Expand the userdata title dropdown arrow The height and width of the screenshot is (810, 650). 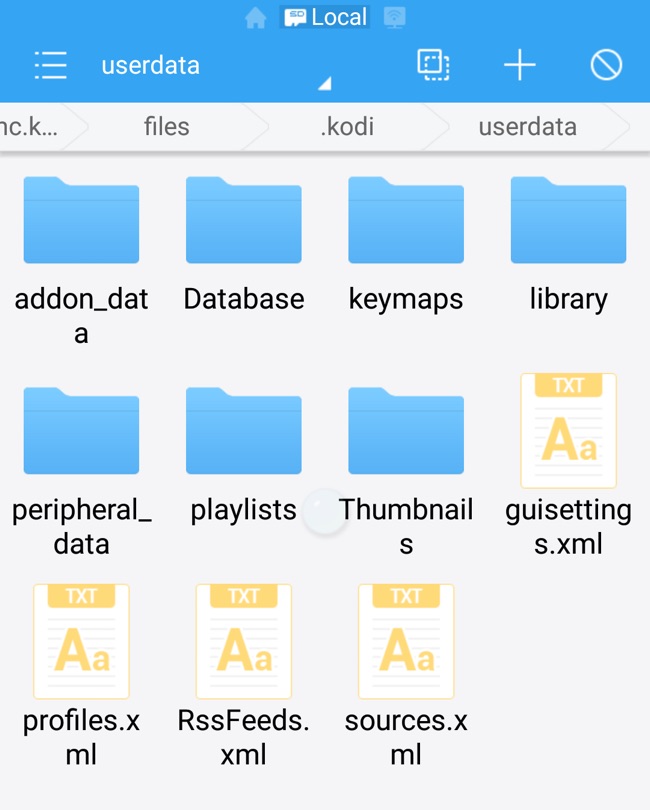pyautogui.click(x=324, y=85)
